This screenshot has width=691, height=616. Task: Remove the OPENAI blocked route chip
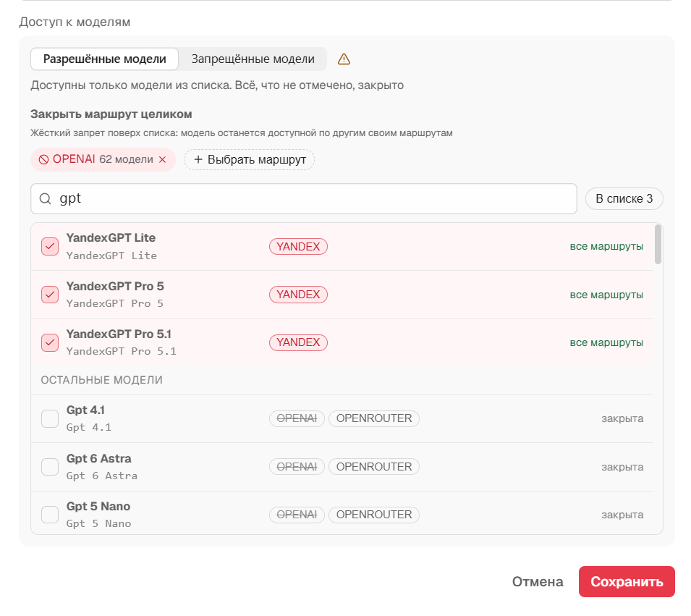pyautogui.click(x=163, y=160)
